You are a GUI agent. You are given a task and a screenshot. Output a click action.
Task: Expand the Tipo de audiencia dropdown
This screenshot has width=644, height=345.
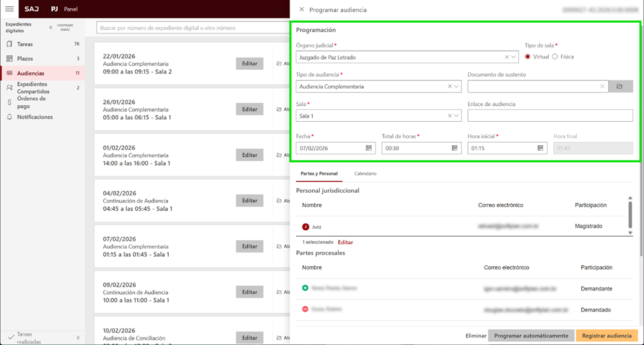click(x=456, y=86)
